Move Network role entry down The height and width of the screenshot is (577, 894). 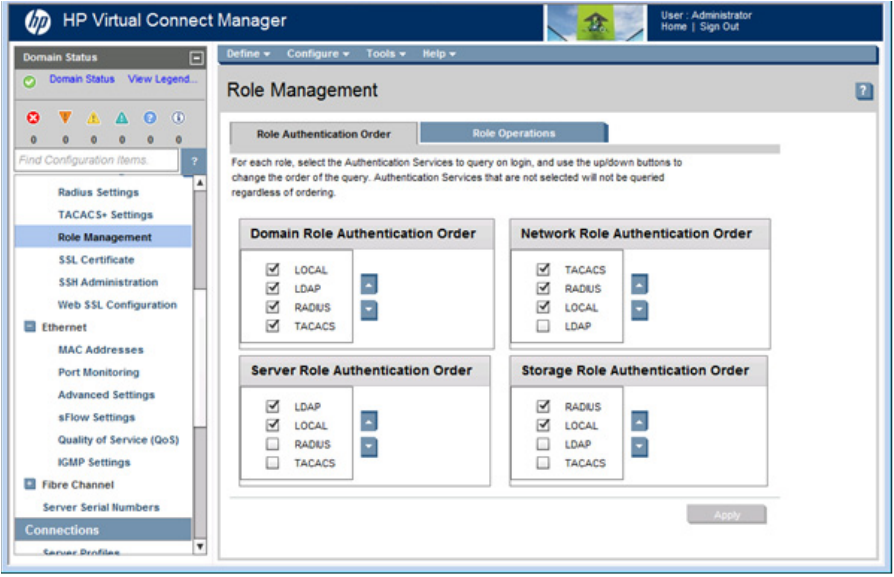(639, 310)
